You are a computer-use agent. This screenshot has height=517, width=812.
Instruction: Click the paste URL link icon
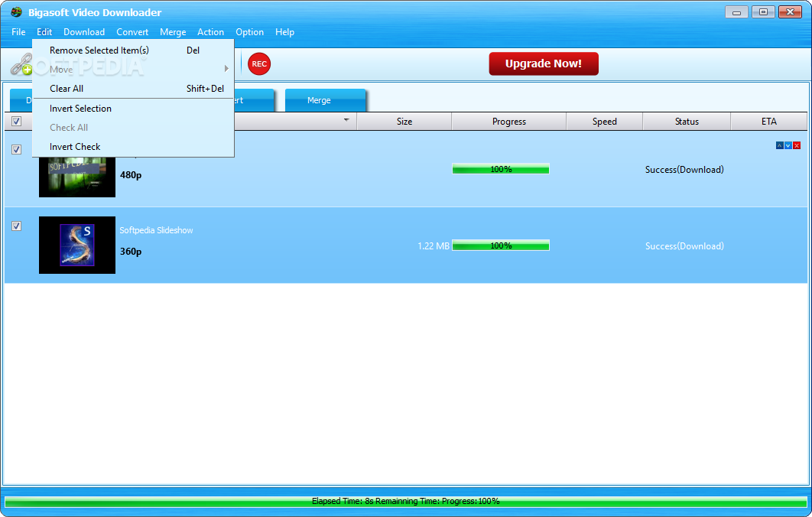21,64
